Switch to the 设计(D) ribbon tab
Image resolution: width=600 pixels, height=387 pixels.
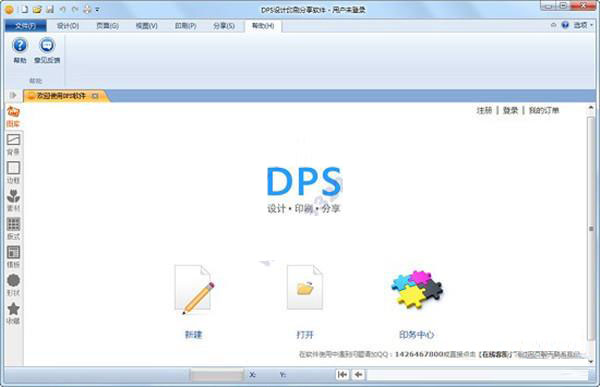(x=68, y=26)
